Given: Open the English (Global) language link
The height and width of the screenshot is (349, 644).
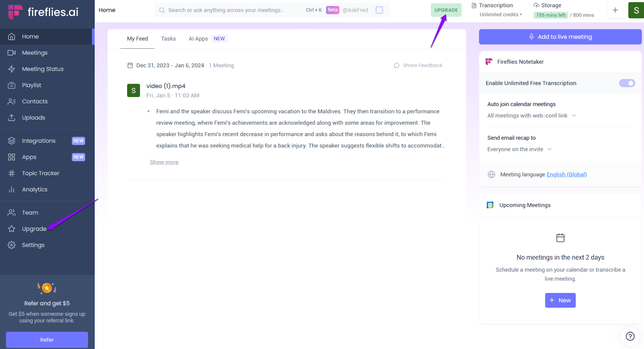Looking at the screenshot, I should point(567,174).
